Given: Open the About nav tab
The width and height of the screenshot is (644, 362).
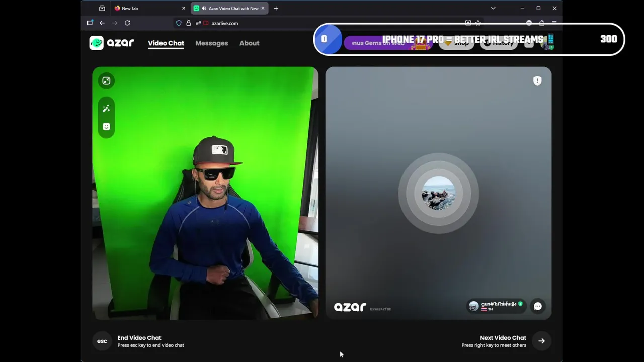Looking at the screenshot, I should coord(250,43).
